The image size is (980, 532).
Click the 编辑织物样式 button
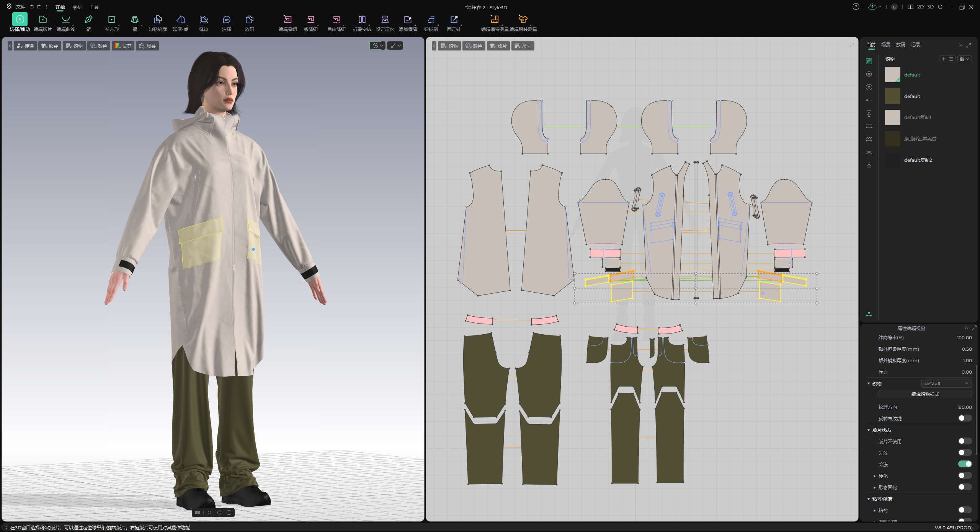pyautogui.click(x=924, y=394)
